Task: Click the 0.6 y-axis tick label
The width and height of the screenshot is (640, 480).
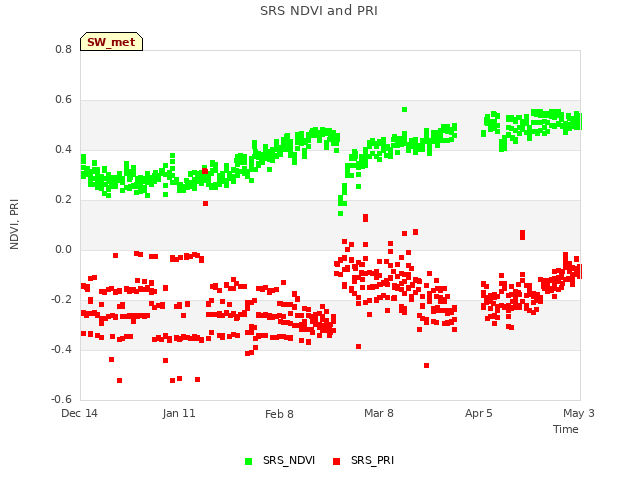Action: pos(63,100)
